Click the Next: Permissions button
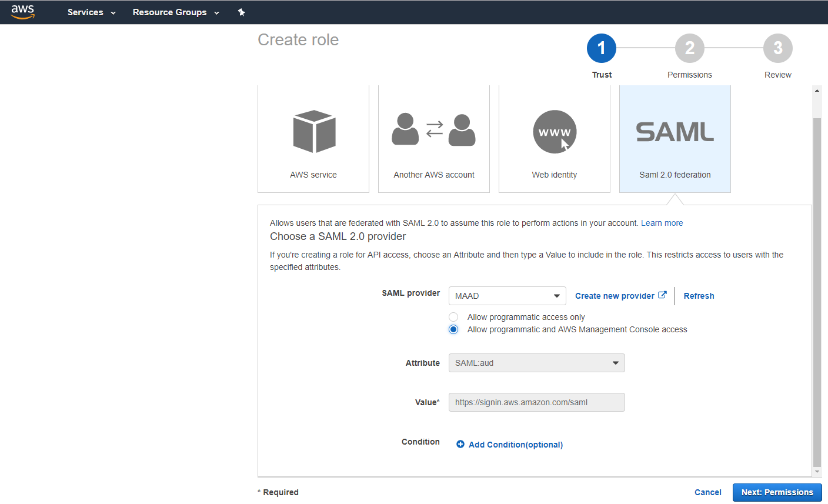The height and width of the screenshot is (504, 828). 777,492
